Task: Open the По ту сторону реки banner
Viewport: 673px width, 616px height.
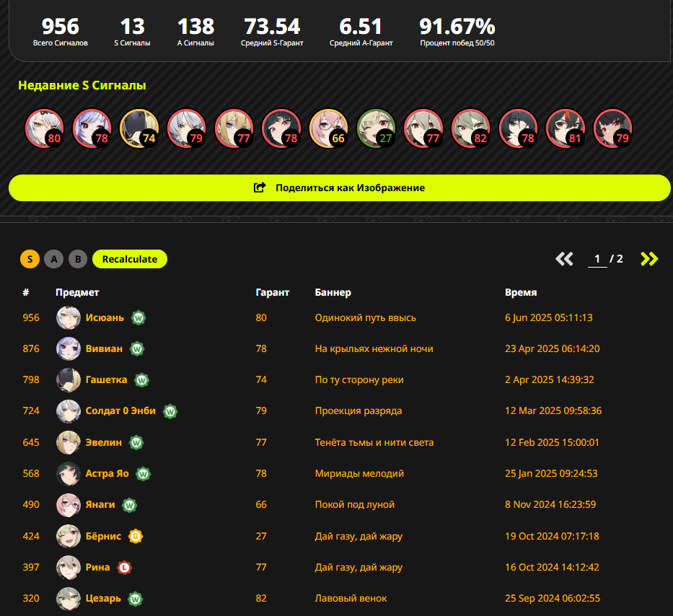Action: click(359, 380)
